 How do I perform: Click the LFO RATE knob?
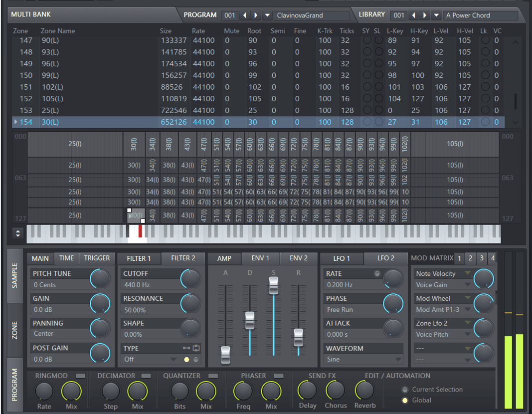(393, 279)
